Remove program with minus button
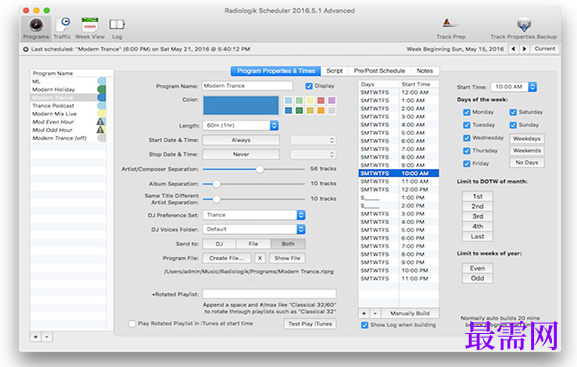This screenshot has width=577, height=367. click(47, 336)
